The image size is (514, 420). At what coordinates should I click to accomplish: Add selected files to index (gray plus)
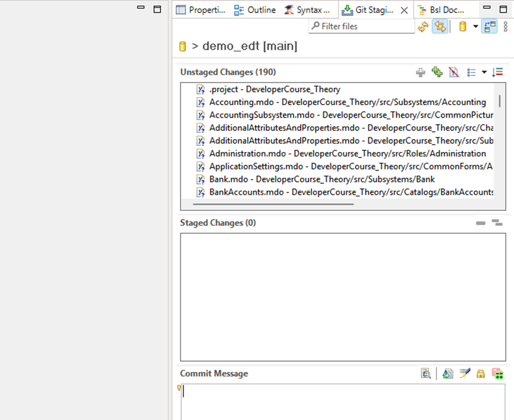[421, 72]
